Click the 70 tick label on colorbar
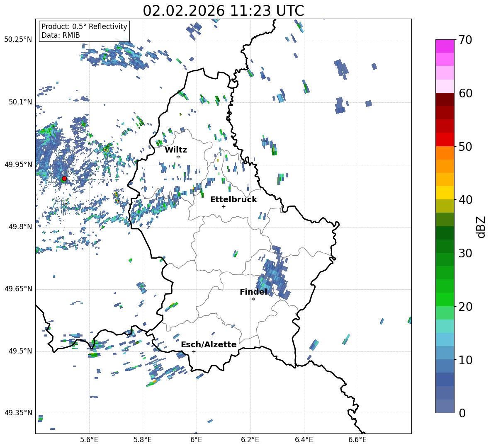The height and width of the screenshot is (448, 491). (x=465, y=40)
